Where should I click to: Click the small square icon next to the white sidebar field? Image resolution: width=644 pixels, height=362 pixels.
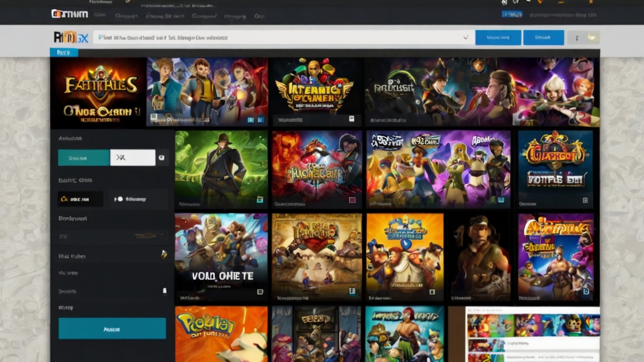click(x=162, y=157)
